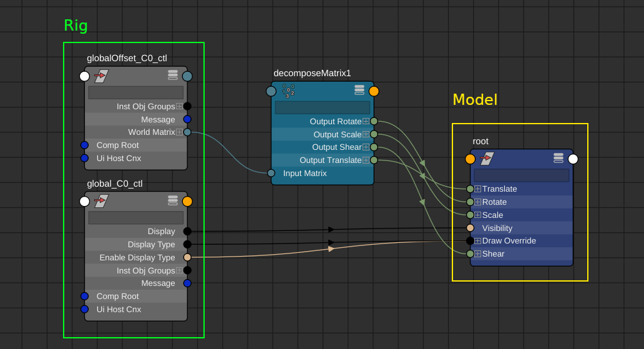Expand the World Matrix attribute

[179, 132]
